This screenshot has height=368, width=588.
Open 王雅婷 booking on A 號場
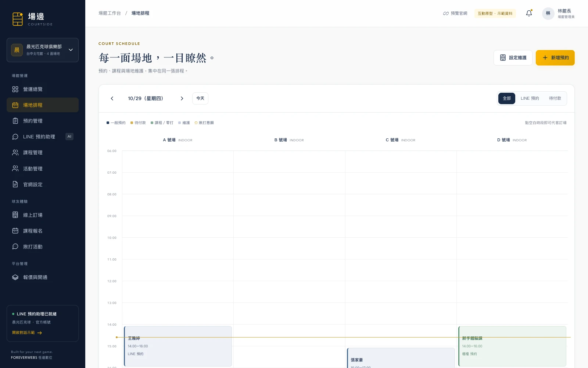click(178, 346)
